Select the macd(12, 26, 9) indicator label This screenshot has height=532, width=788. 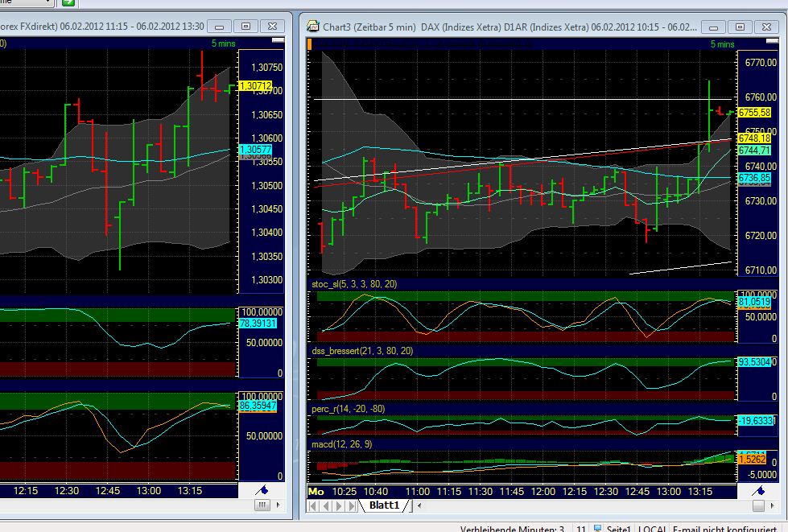pyautogui.click(x=342, y=444)
